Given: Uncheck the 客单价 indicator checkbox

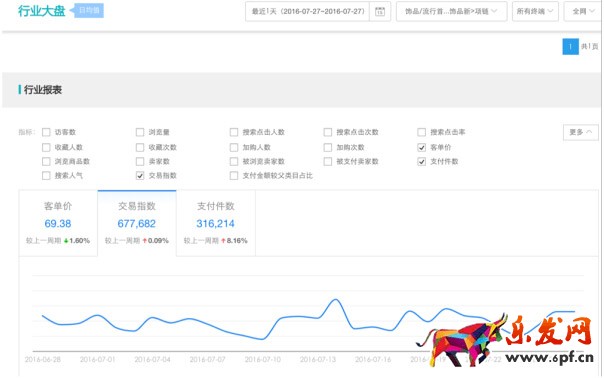Looking at the screenshot, I should pos(422,147).
